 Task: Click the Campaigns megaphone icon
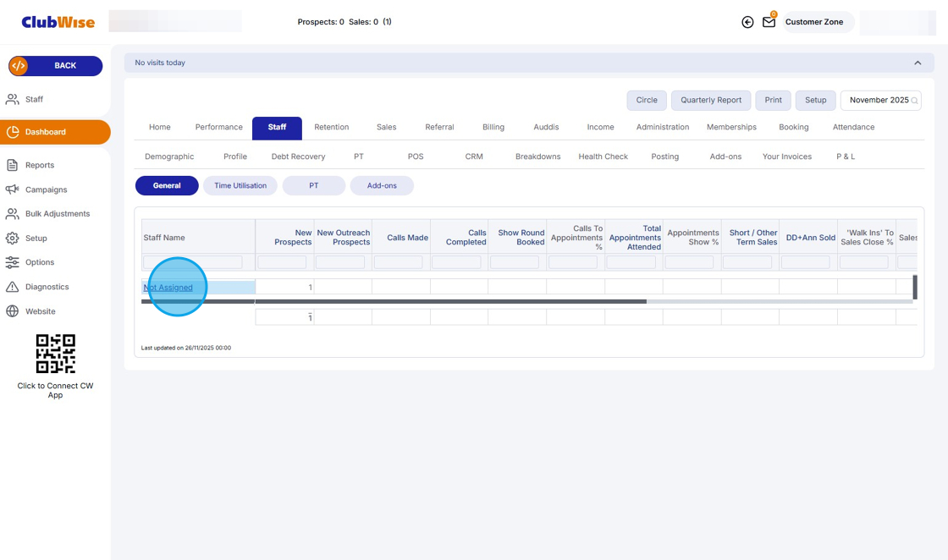point(13,189)
